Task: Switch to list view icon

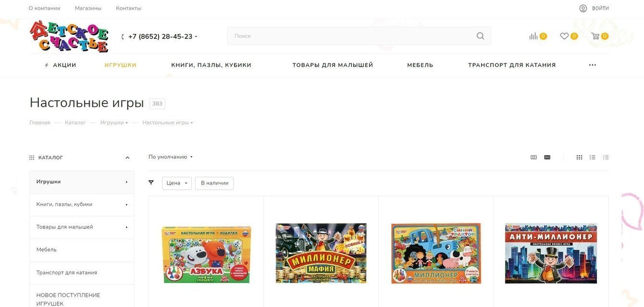Action: pyautogui.click(x=593, y=157)
